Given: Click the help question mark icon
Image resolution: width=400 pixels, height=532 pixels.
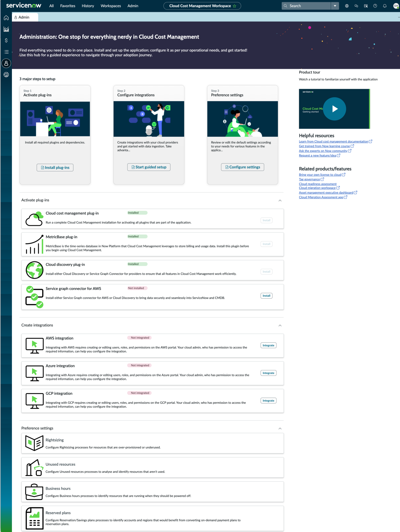Looking at the screenshot, I should 375,6.
